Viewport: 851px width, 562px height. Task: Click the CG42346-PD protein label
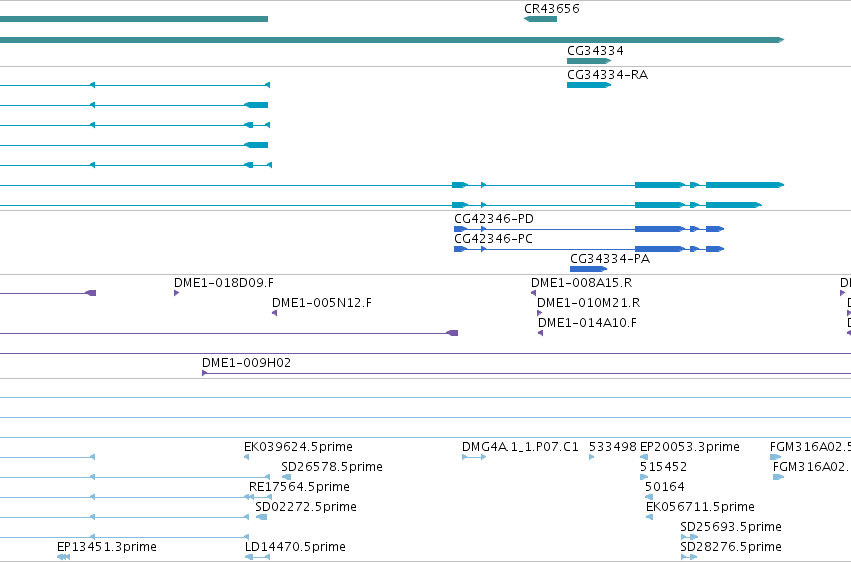(494, 219)
